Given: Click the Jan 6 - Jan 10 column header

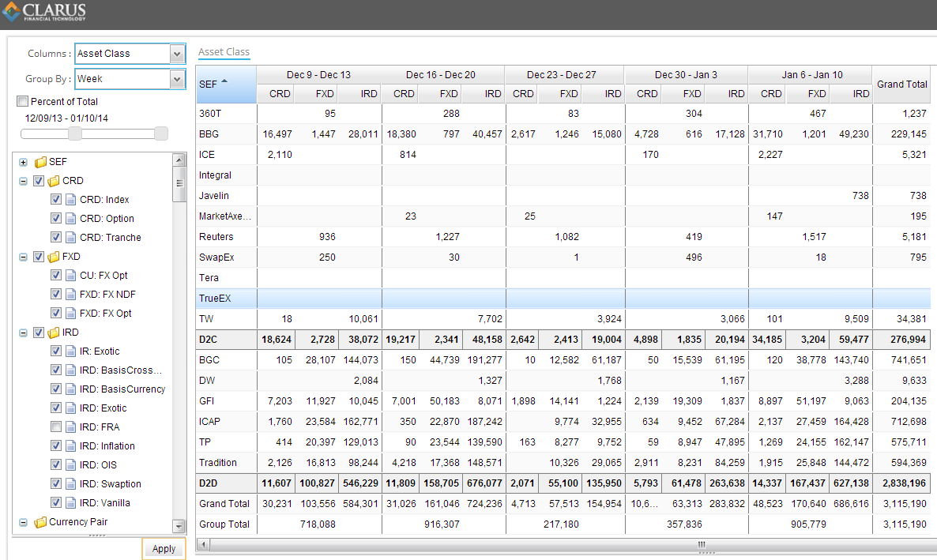Looking at the screenshot, I should click(x=812, y=75).
